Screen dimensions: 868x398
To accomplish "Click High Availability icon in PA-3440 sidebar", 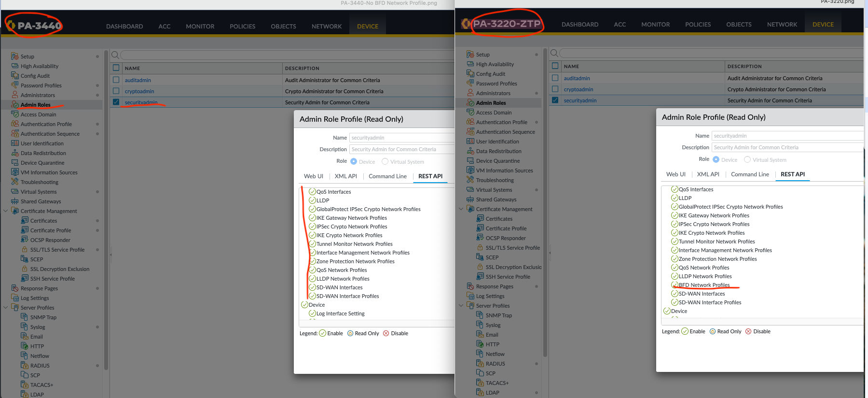I will pos(15,66).
